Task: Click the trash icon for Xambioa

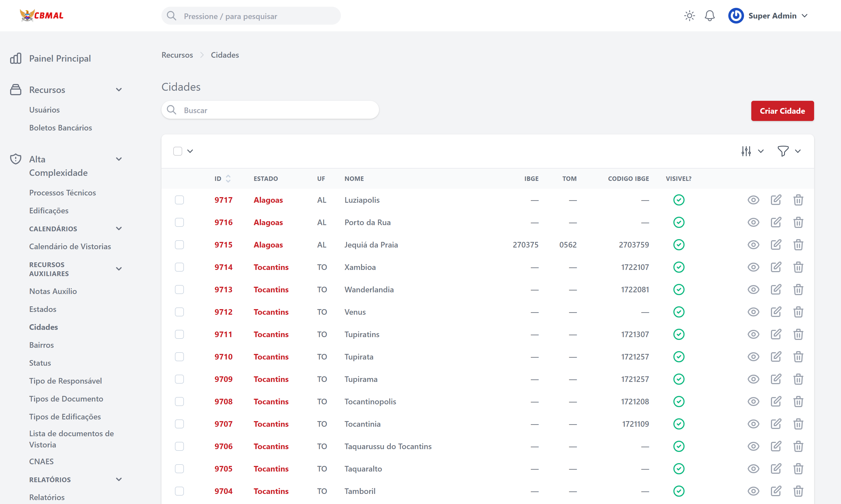Action: tap(798, 267)
